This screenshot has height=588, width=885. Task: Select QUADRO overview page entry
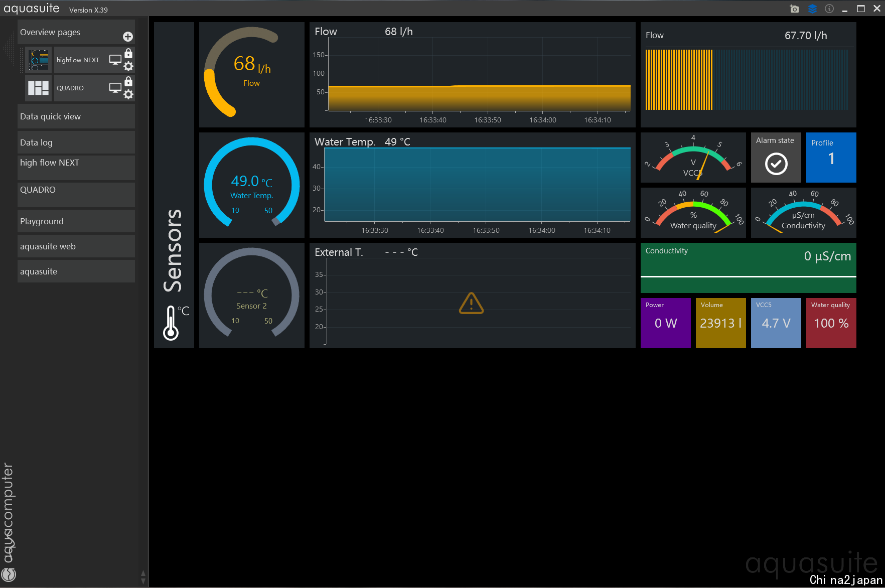point(70,88)
